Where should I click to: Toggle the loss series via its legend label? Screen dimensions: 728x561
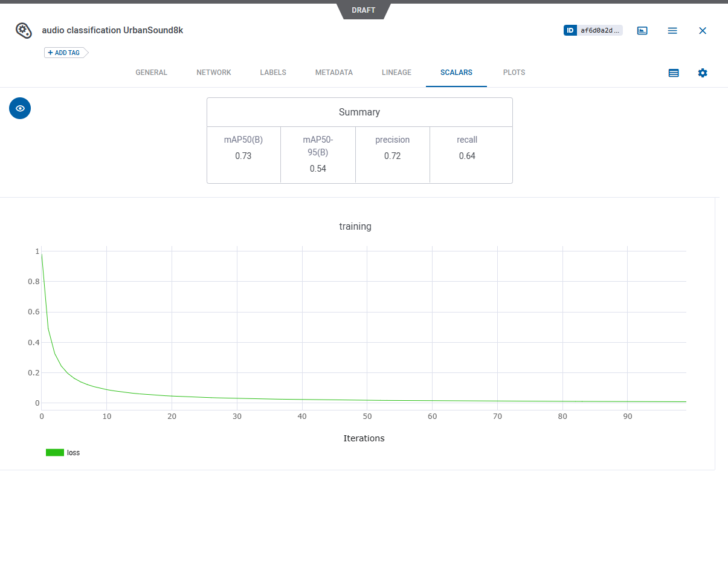(x=73, y=452)
